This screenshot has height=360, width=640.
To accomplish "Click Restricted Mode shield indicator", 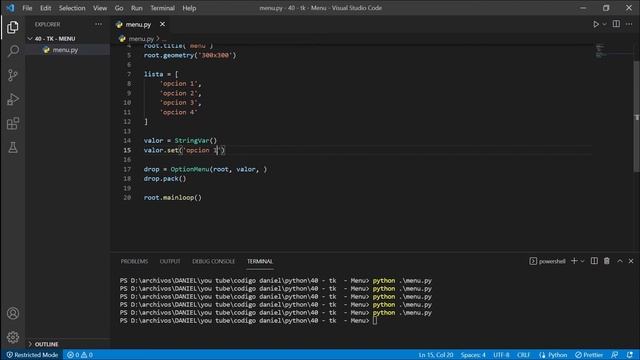I will pyautogui.click(x=32, y=355).
